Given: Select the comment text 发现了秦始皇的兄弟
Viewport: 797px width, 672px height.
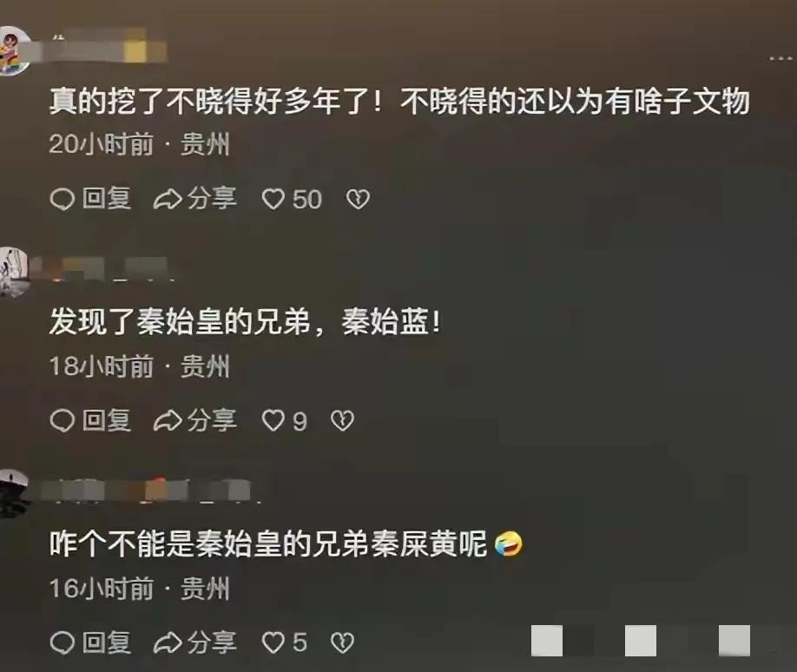Looking at the screenshot, I should click(x=180, y=322).
